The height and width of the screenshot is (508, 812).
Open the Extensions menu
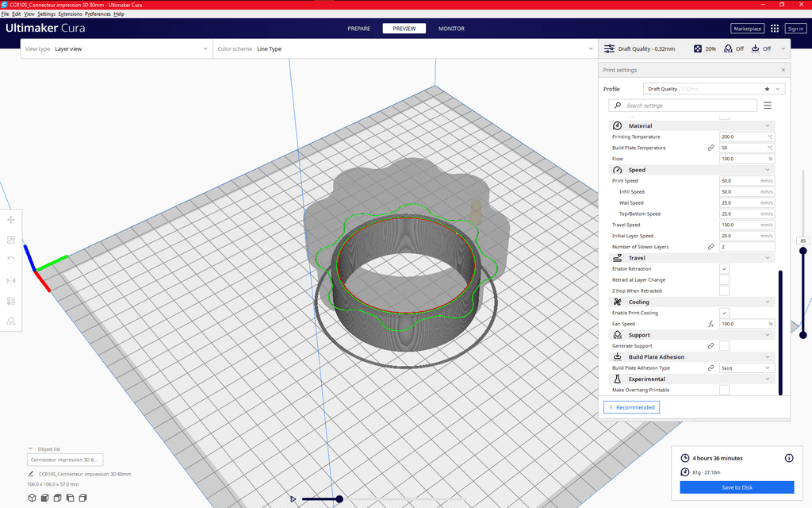pyautogui.click(x=70, y=14)
